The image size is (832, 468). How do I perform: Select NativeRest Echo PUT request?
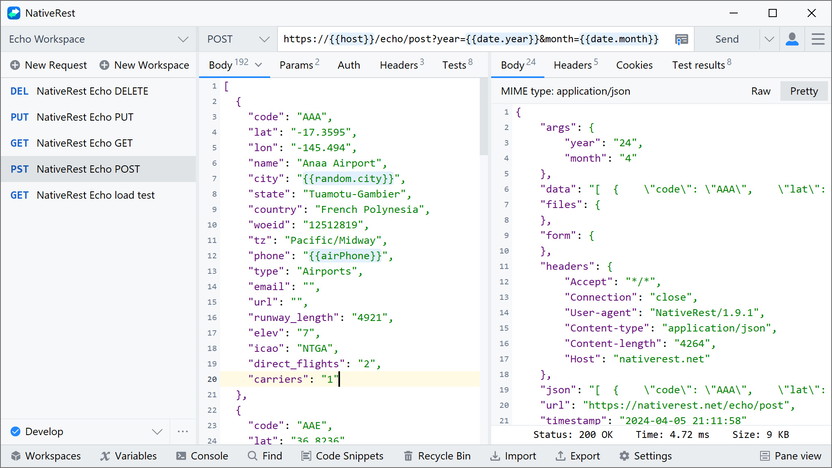[99, 117]
